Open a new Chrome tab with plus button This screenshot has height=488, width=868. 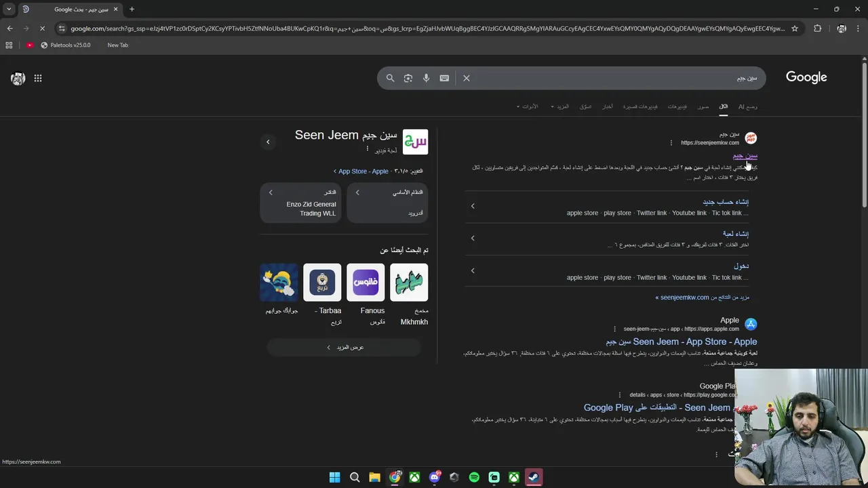(x=132, y=9)
